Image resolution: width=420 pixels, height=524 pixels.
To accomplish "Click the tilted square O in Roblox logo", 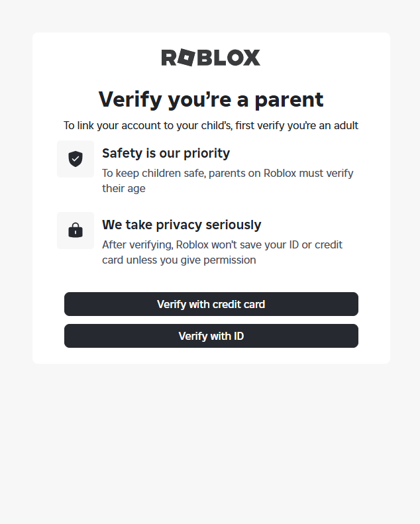I will coord(187,58).
